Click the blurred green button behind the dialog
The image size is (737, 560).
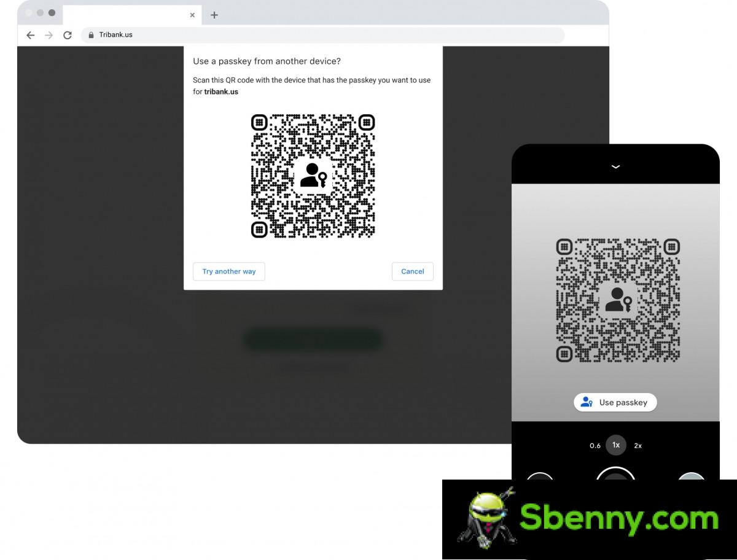click(x=313, y=340)
